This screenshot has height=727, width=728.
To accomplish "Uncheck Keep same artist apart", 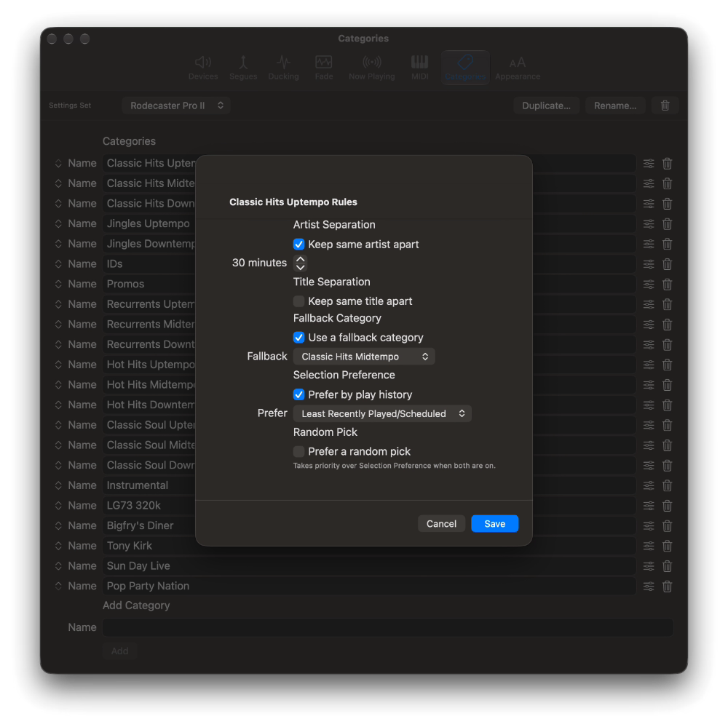I will point(298,245).
